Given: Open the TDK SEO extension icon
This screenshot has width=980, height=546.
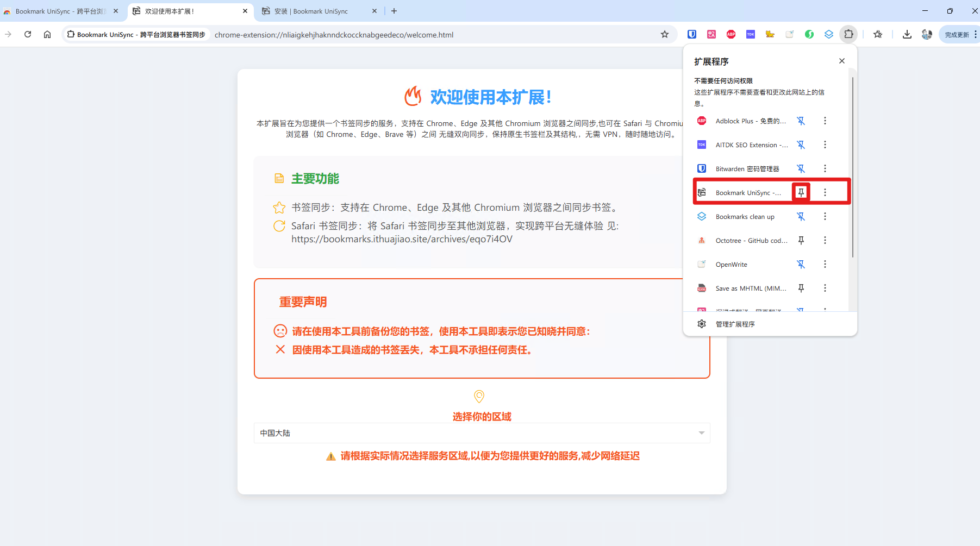Looking at the screenshot, I should click(750, 34).
